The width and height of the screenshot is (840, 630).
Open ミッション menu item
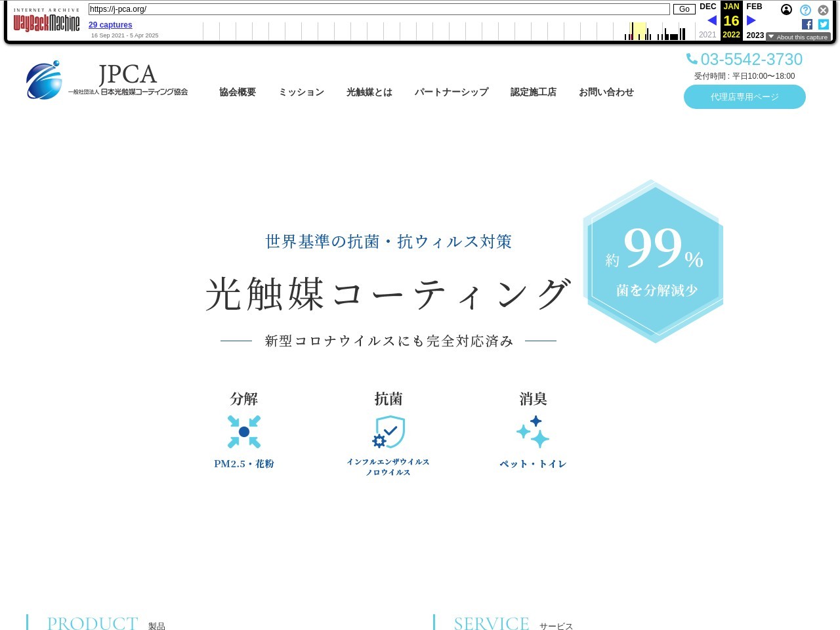(301, 93)
